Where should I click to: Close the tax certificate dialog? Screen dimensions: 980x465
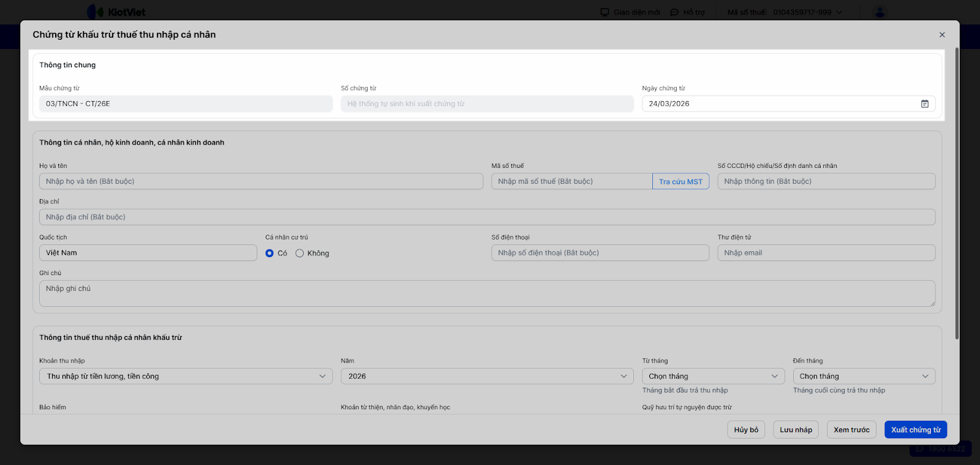tap(942, 35)
